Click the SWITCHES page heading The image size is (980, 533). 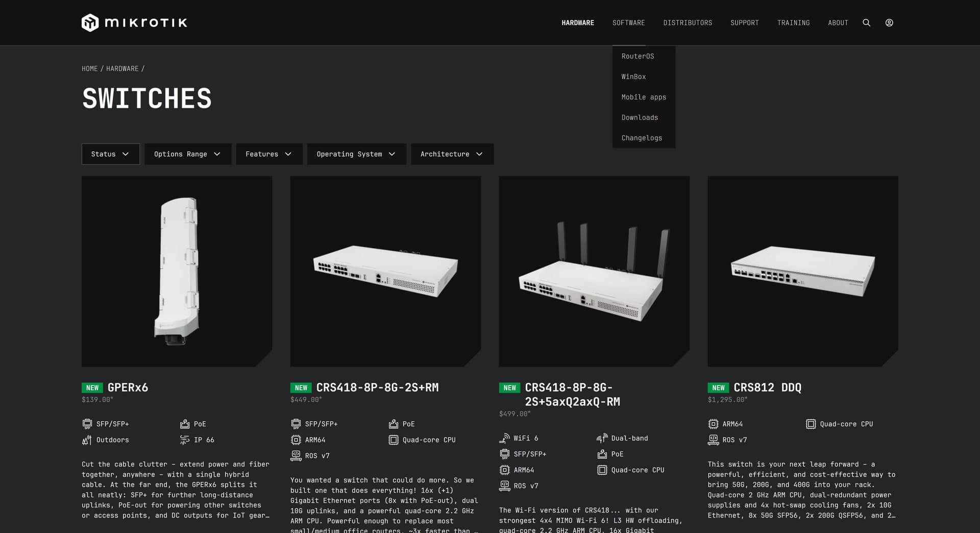(147, 99)
